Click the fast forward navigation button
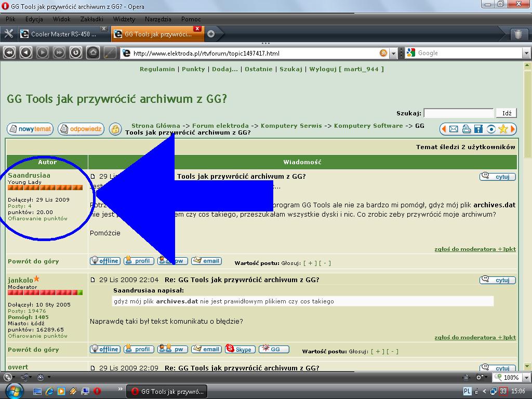Image resolution: width=532 pixels, height=399 pixels. click(59, 52)
